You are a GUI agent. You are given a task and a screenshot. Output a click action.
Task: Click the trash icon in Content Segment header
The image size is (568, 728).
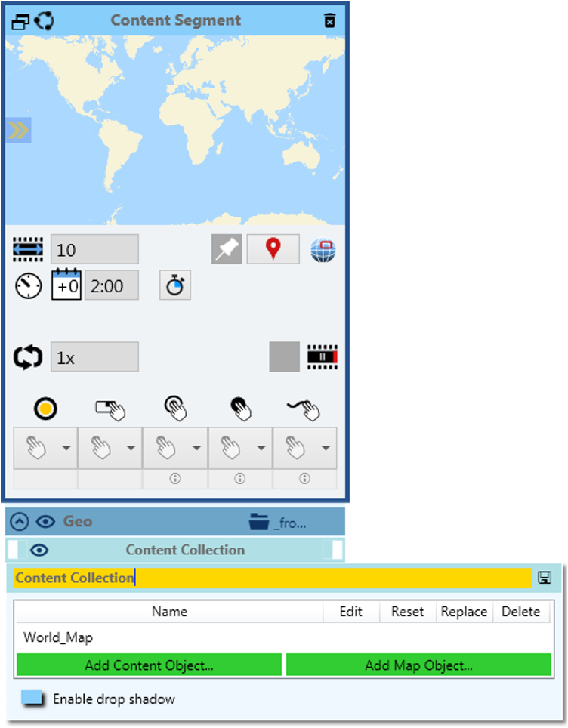click(329, 20)
